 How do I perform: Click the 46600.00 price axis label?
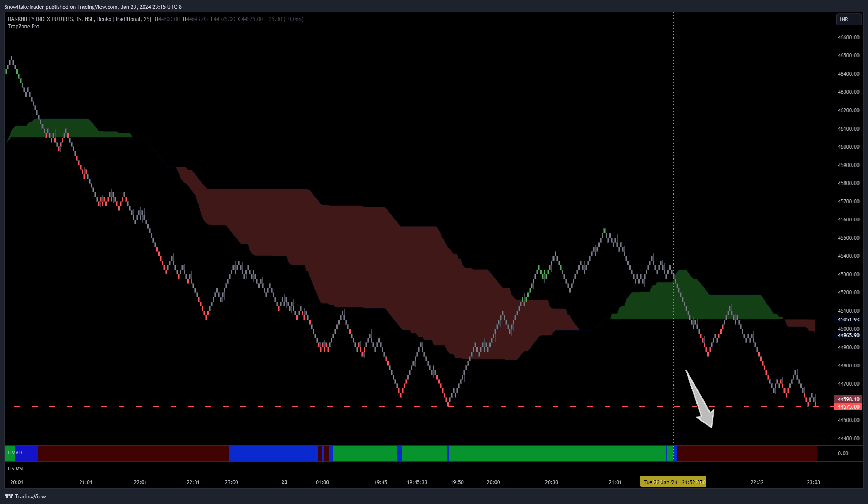point(848,37)
